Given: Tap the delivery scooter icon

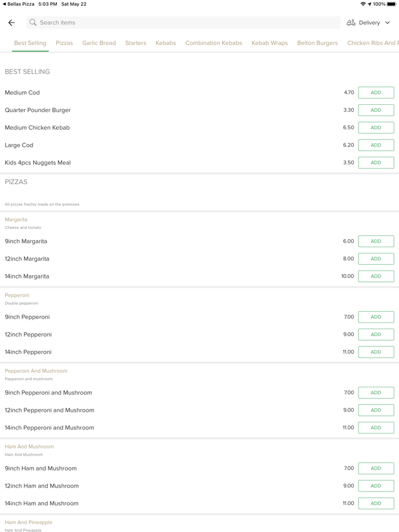Looking at the screenshot, I should (351, 23).
